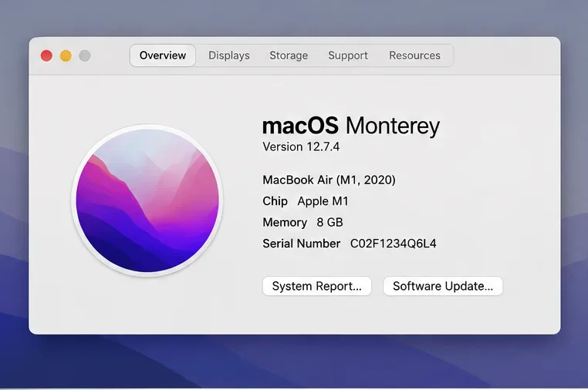The width and height of the screenshot is (588, 390).
Task: Open the Storage tab
Action: tap(289, 55)
